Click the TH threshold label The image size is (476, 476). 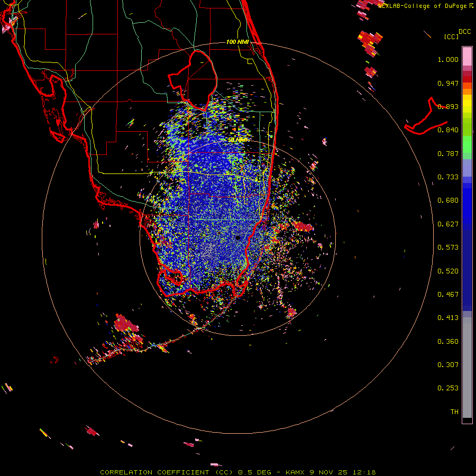point(454,412)
